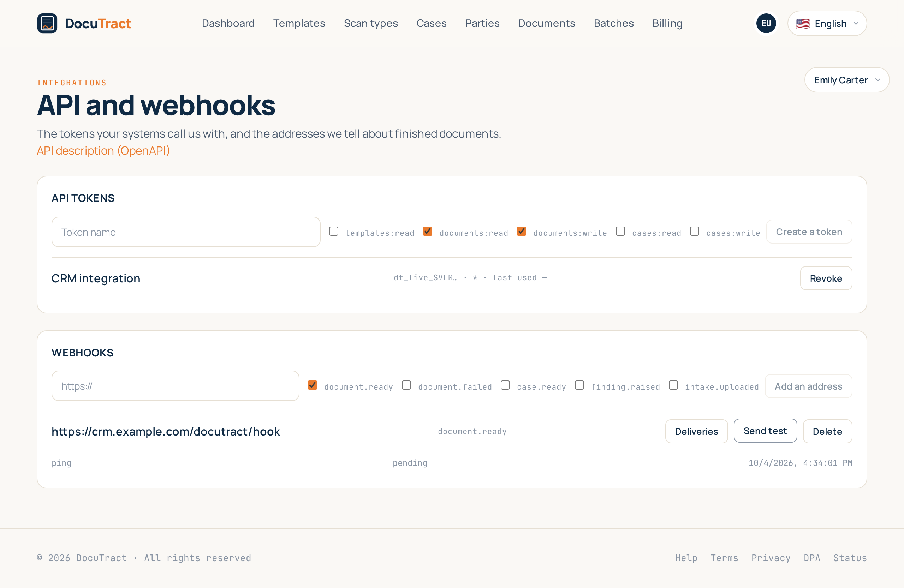Open the API description (OpenAPI) link
The width and height of the screenshot is (904, 588).
pos(104,151)
